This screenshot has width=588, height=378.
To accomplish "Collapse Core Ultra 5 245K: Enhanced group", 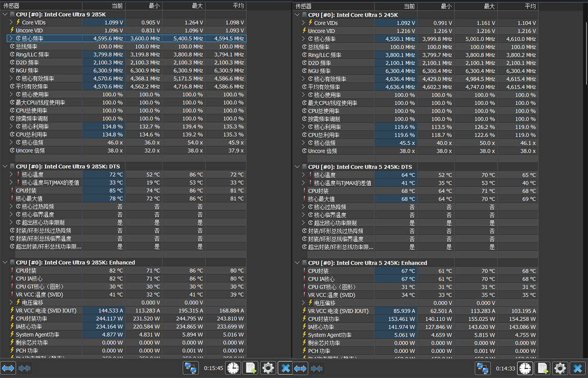I will (297, 263).
